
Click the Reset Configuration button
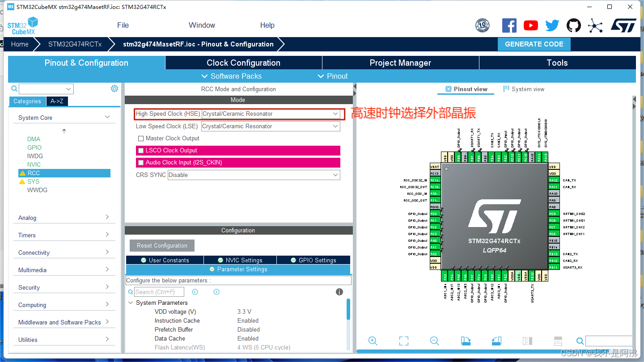(162, 245)
